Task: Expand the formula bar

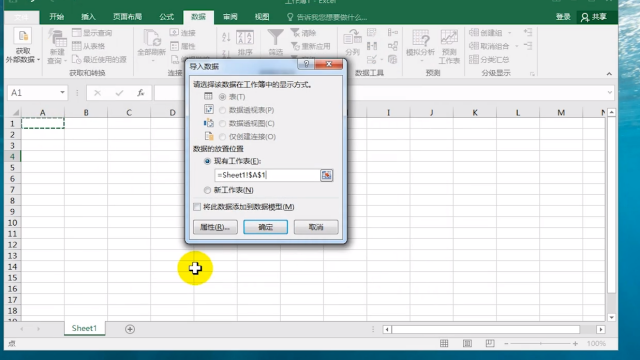Action: [610, 93]
